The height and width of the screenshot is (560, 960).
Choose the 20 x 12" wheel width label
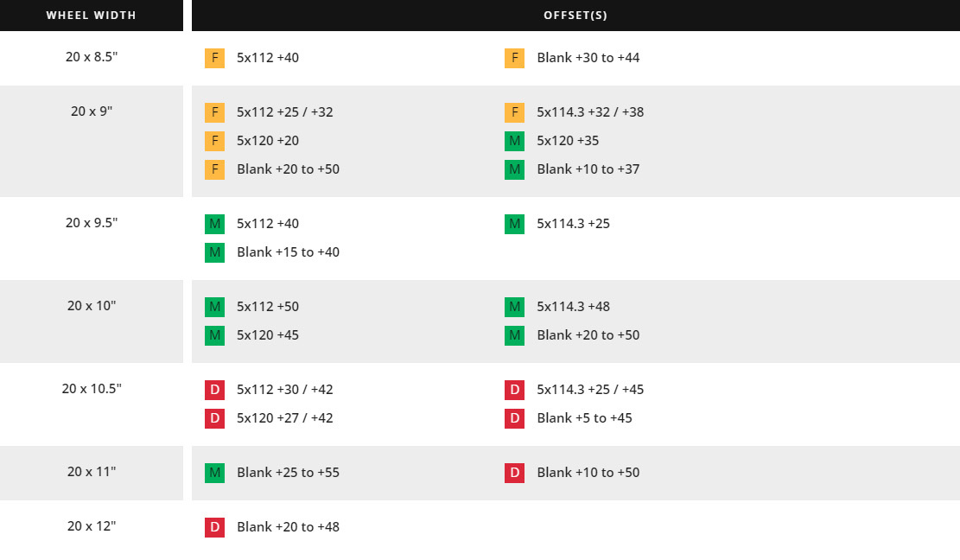[x=92, y=525]
